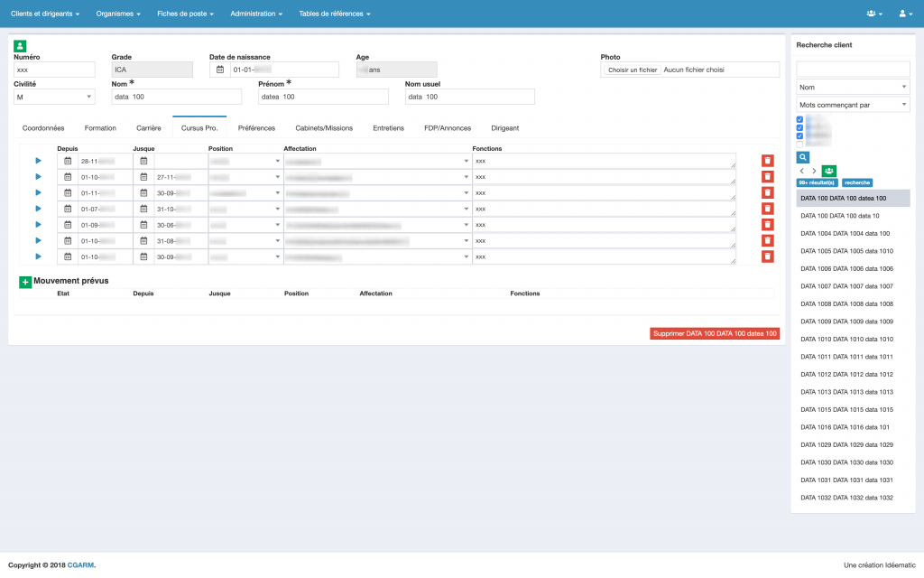This screenshot has width=924, height=578.
Task: Delete the 01-10 to 31-08 row with trash icon
Action: 767,240
